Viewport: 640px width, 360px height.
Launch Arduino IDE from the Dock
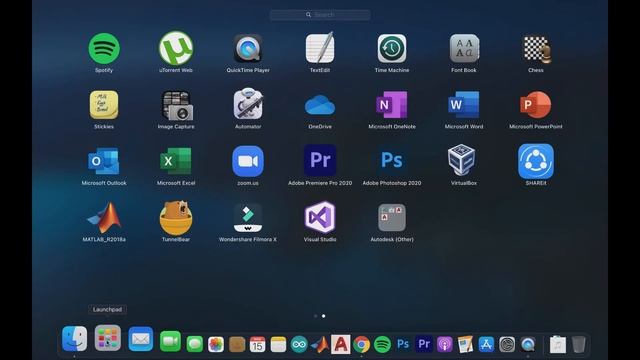click(x=299, y=344)
